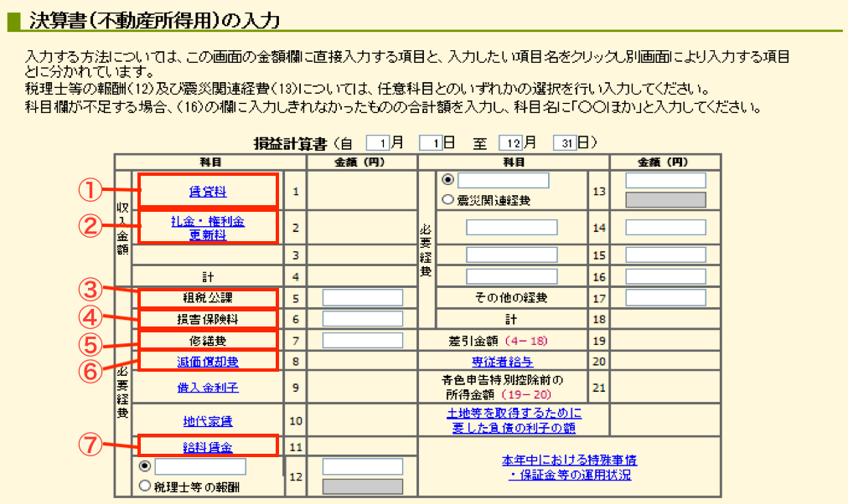The height and width of the screenshot is (504, 848).
Task: Click the custom item name field in row 13
Action: click(503, 181)
